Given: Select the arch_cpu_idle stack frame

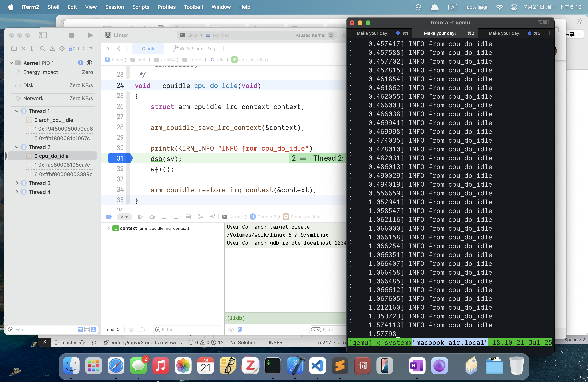Looking at the screenshot, I should click(54, 120).
